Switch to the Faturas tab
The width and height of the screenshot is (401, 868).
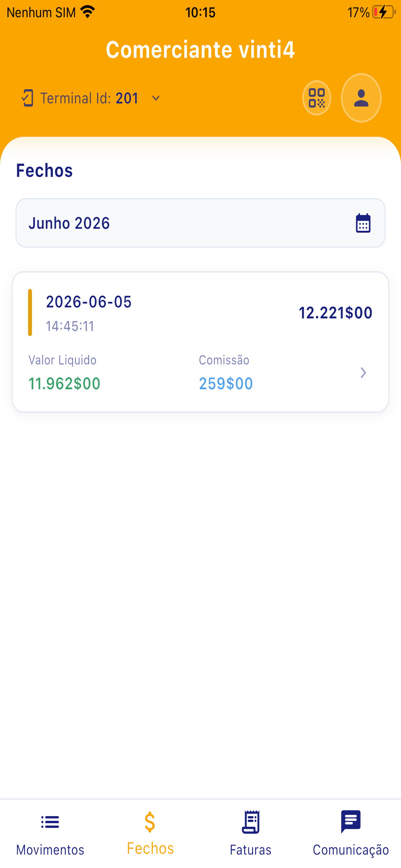[x=250, y=834]
